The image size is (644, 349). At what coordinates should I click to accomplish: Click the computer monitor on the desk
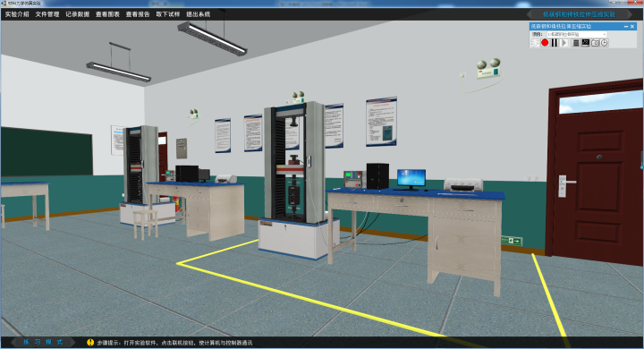[411, 179]
